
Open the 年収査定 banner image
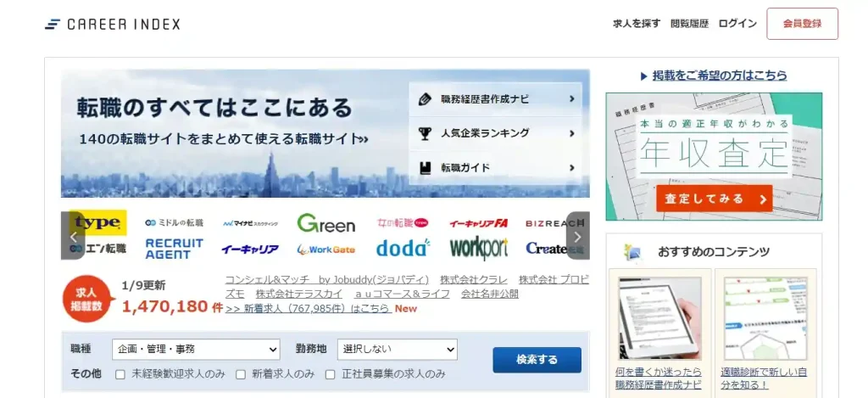714,156
